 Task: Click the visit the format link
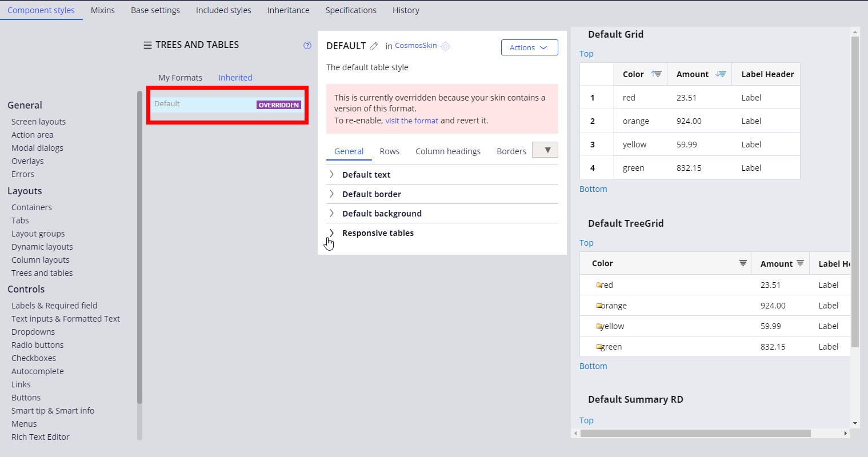pos(412,121)
